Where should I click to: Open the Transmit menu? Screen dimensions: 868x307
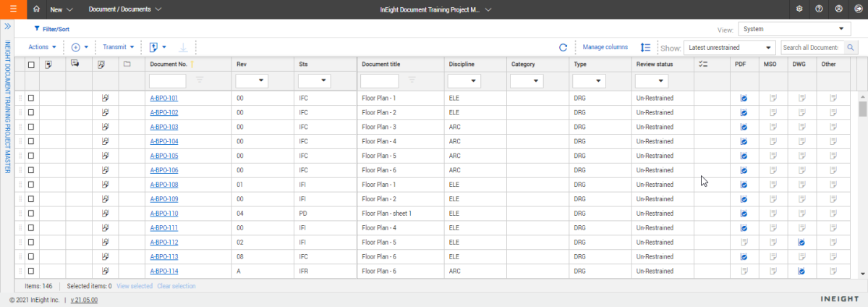(119, 47)
